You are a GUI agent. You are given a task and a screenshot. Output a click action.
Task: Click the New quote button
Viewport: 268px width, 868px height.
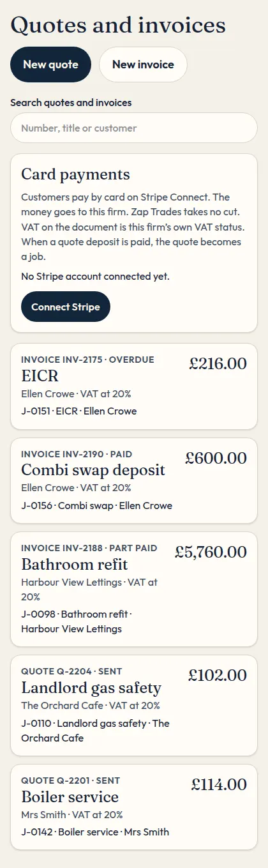[51, 65]
